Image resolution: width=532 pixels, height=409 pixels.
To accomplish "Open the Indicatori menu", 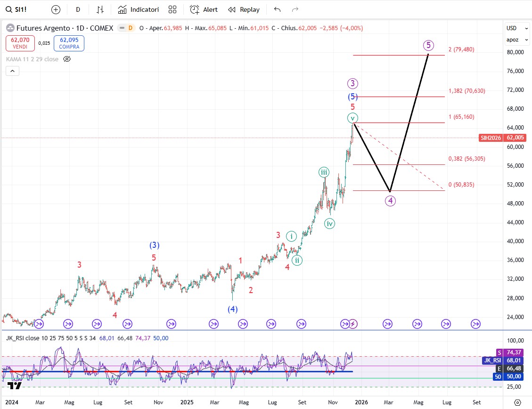I will click(139, 9).
